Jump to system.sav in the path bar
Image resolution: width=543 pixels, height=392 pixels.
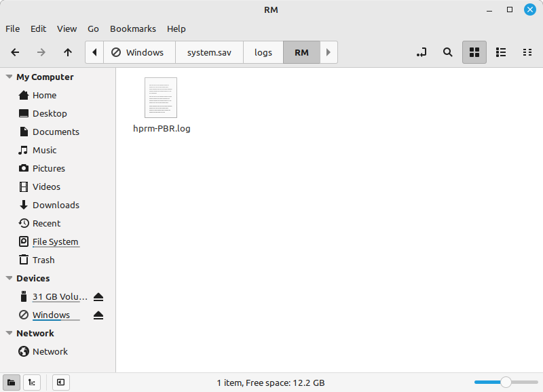click(x=209, y=52)
